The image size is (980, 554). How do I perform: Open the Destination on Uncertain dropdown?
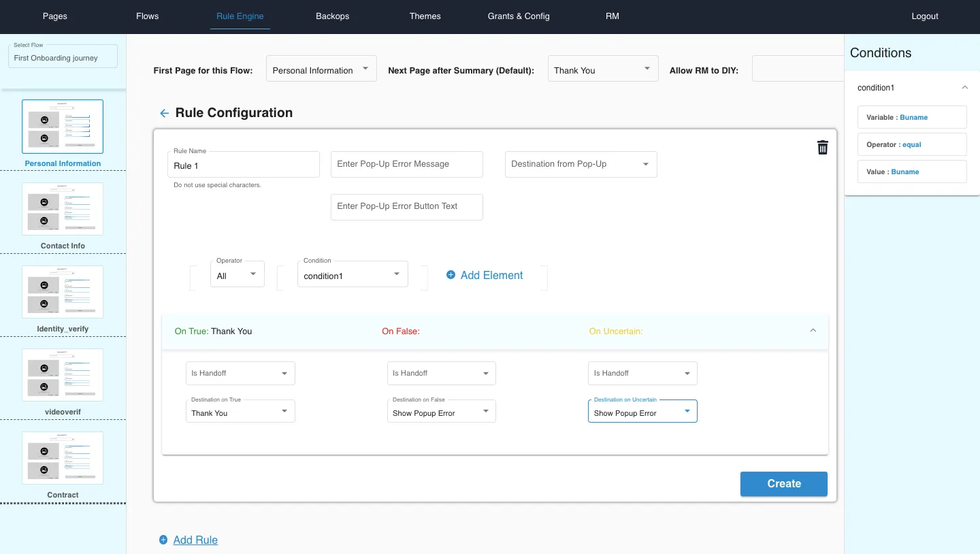click(x=642, y=411)
